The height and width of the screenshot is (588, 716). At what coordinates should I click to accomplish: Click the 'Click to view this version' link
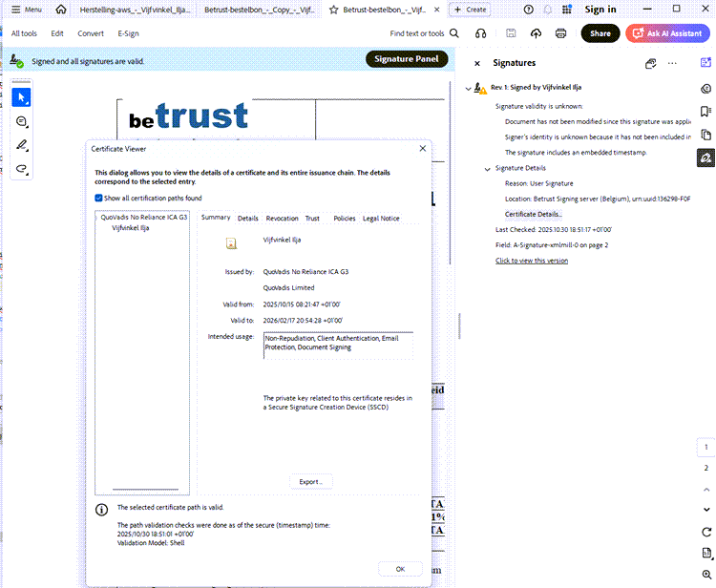pos(532,261)
